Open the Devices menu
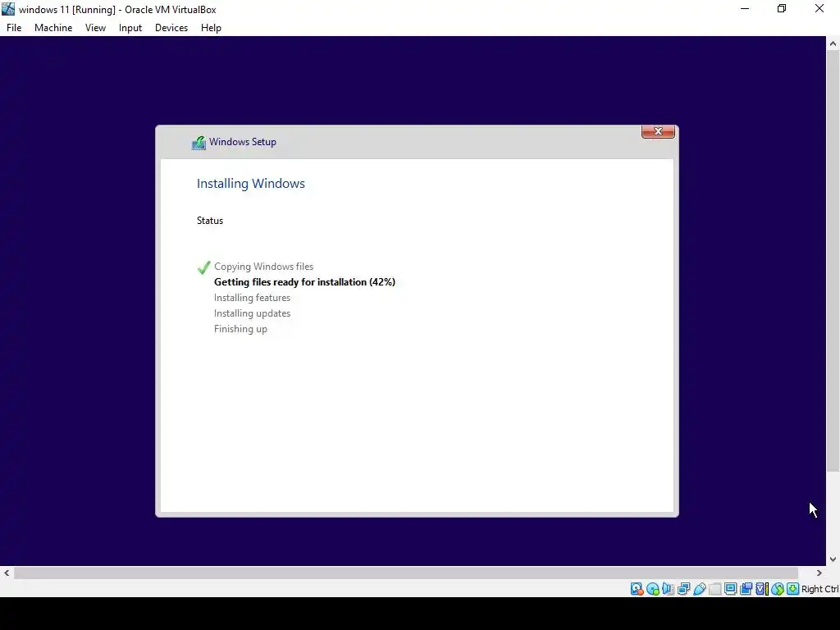840x630 pixels. click(x=171, y=28)
